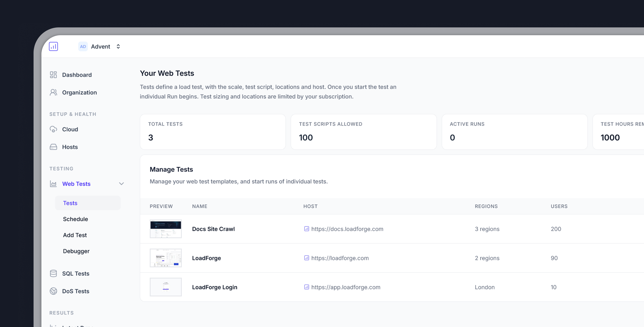Click the LoadForge logo icon
The height and width of the screenshot is (327, 644).
pyautogui.click(x=53, y=46)
